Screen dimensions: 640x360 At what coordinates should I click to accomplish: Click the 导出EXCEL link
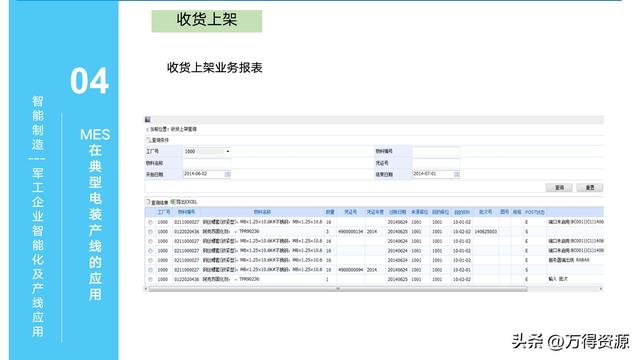pyautogui.click(x=186, y=202)
